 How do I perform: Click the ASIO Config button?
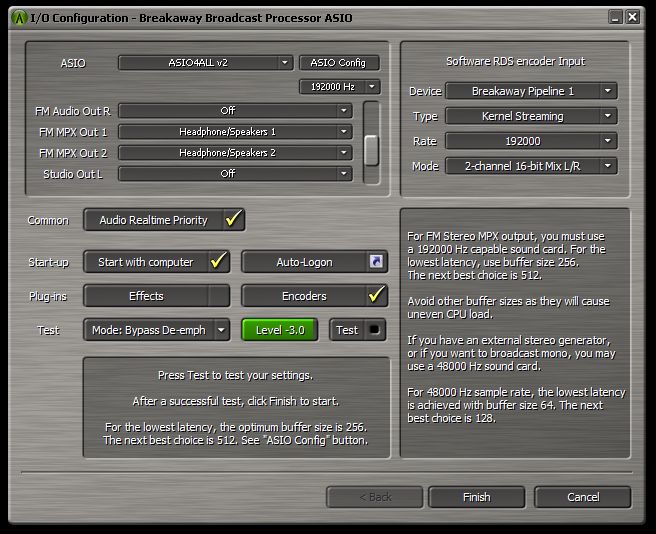click(339, 63)
